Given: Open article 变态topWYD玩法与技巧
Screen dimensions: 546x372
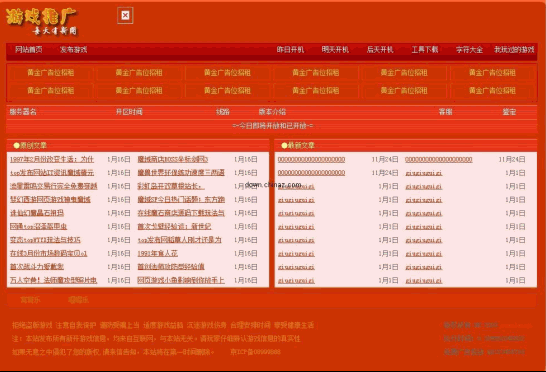Looking at the screenshot, I should point(45,240).
